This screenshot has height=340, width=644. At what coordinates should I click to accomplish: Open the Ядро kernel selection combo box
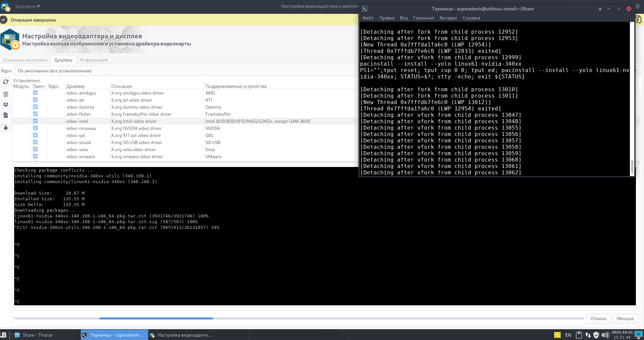pyautogui.click(x=185, y=71)
